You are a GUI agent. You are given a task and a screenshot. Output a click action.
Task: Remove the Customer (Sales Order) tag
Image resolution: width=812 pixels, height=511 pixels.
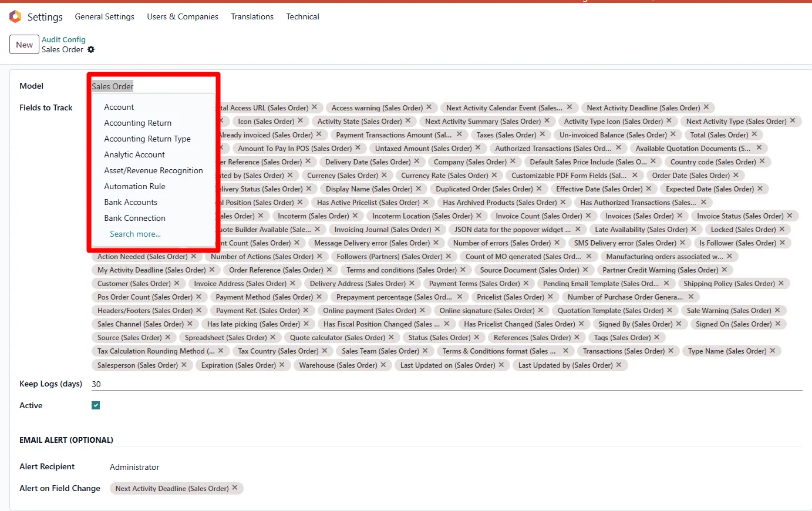click(x=177, y=283)
